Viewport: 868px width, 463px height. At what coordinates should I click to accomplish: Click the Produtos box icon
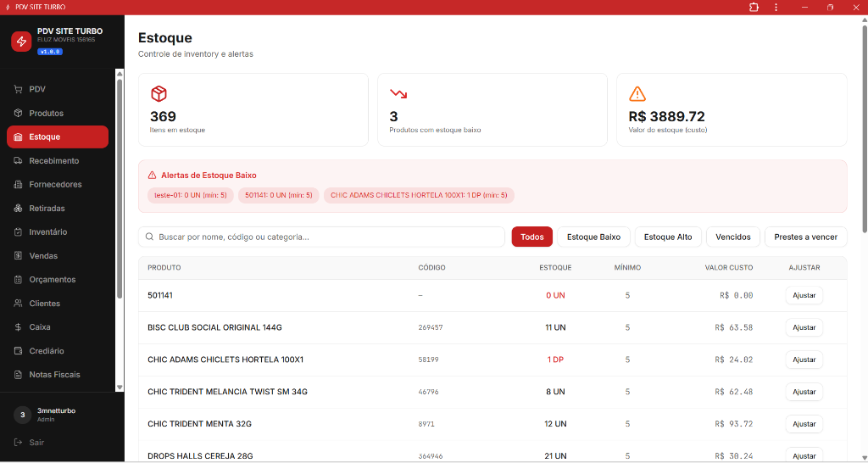(19, 113)
